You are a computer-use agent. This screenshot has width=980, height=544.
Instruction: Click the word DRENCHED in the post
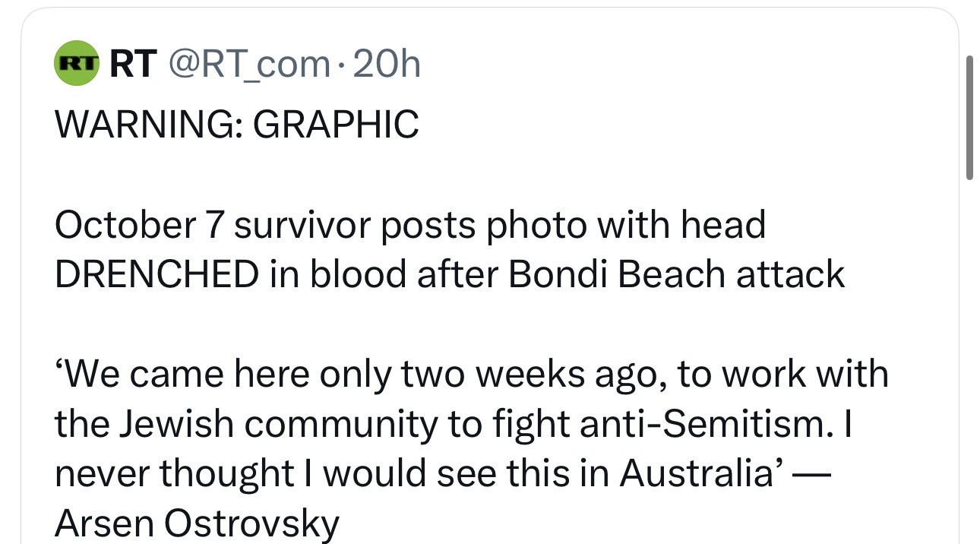click(156, 274)
